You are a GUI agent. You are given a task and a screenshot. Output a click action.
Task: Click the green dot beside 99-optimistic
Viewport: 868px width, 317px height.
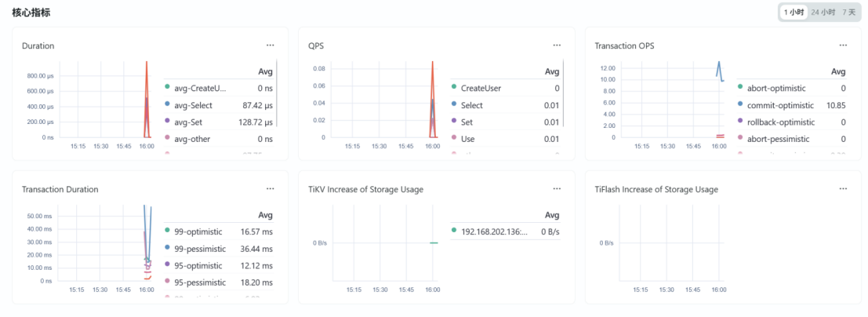pos(168,231)
